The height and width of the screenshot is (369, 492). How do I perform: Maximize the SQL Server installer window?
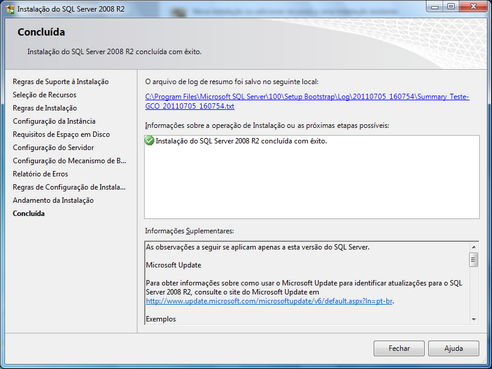[451, 7]
